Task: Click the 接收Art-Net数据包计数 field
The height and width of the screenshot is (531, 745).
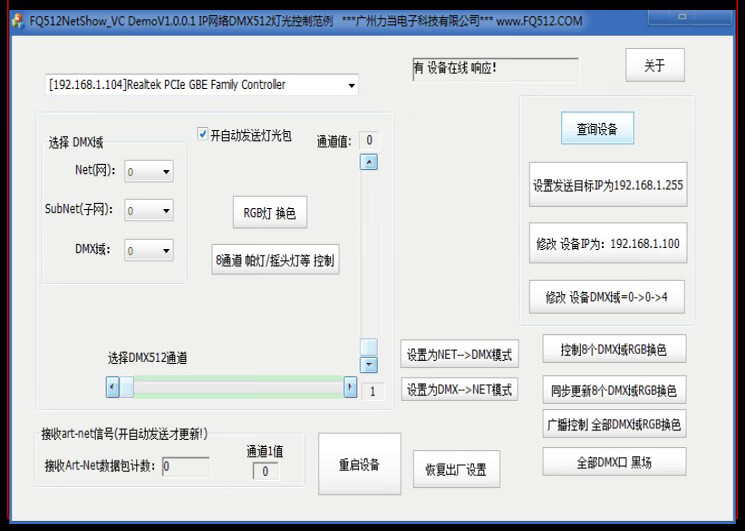Action: 185,466
